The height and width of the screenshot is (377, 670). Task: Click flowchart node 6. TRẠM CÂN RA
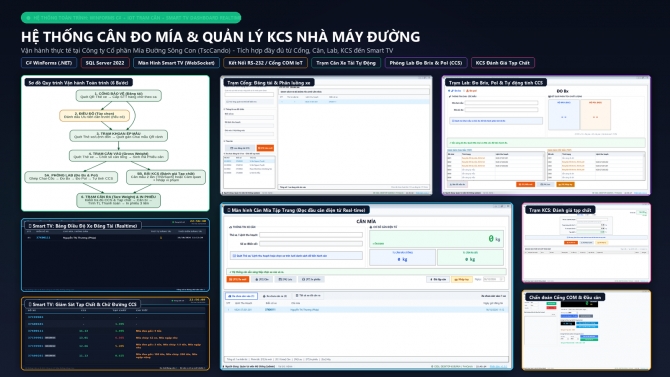[118, 200]
